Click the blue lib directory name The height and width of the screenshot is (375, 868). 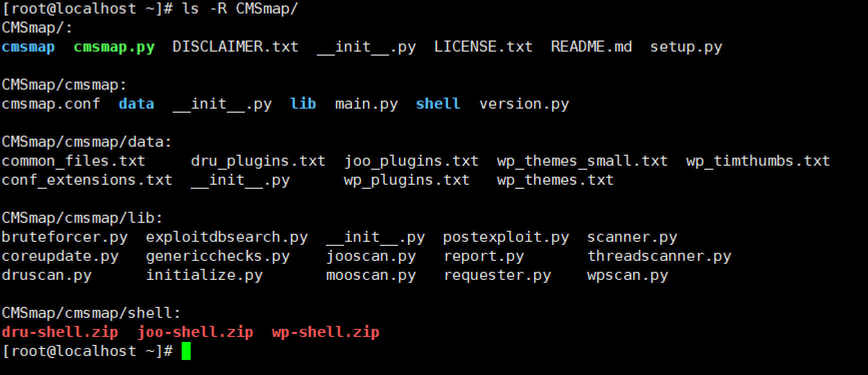pyautogui.click(x=303, y=104)
